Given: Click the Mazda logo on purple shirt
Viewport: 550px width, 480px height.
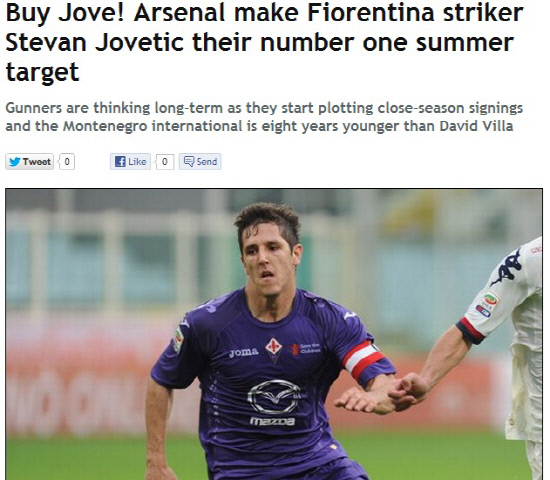Looking at the screenshot, I should (x=273, y=403).
